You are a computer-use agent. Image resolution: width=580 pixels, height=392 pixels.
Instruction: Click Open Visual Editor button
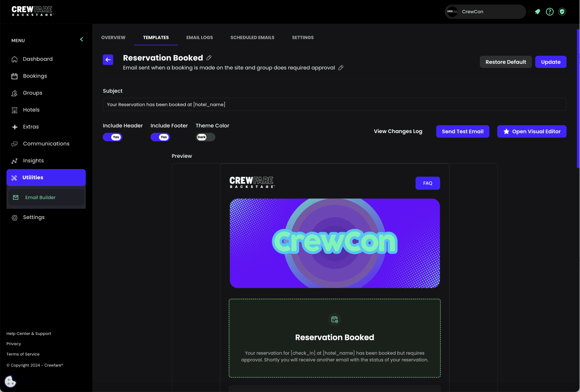click(x=532, y=131)
